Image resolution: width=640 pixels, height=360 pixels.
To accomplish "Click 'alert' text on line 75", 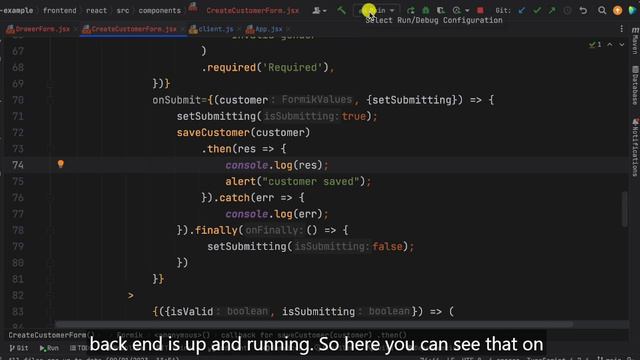I will pyautogui.click(x=240, y=182).
